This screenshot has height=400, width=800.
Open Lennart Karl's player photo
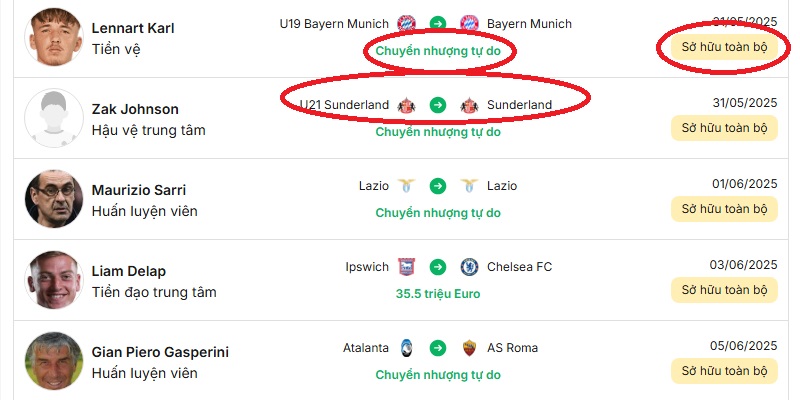click(x=53, y=38)
